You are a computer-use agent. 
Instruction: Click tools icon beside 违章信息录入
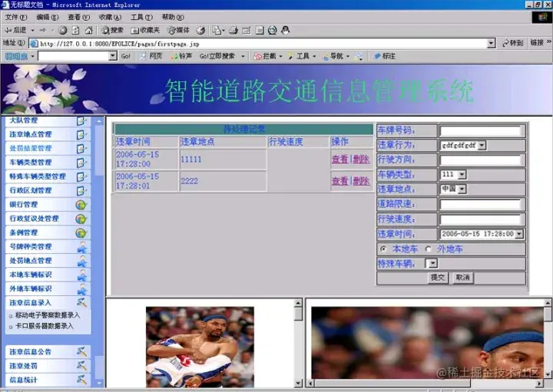pyautogui.click(x=81, y=302)
